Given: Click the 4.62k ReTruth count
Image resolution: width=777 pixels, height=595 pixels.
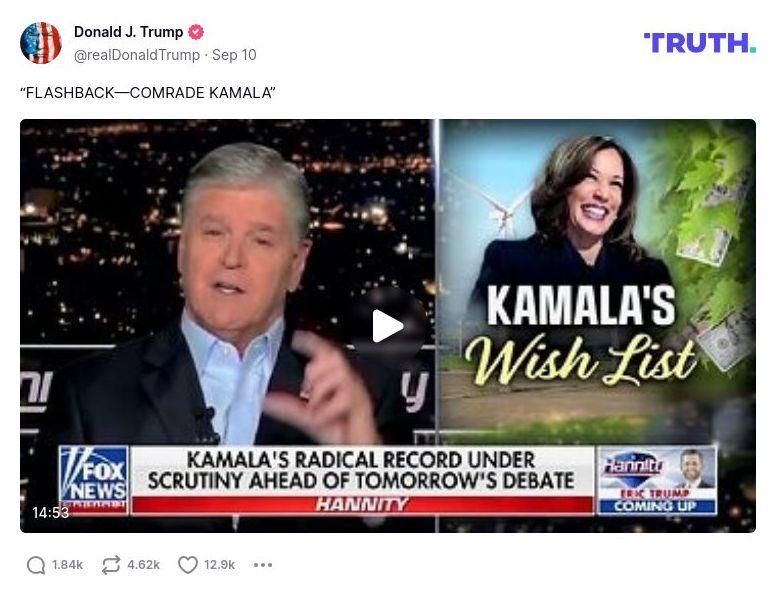Looking at the screenshot, I should tap(144, 565).
